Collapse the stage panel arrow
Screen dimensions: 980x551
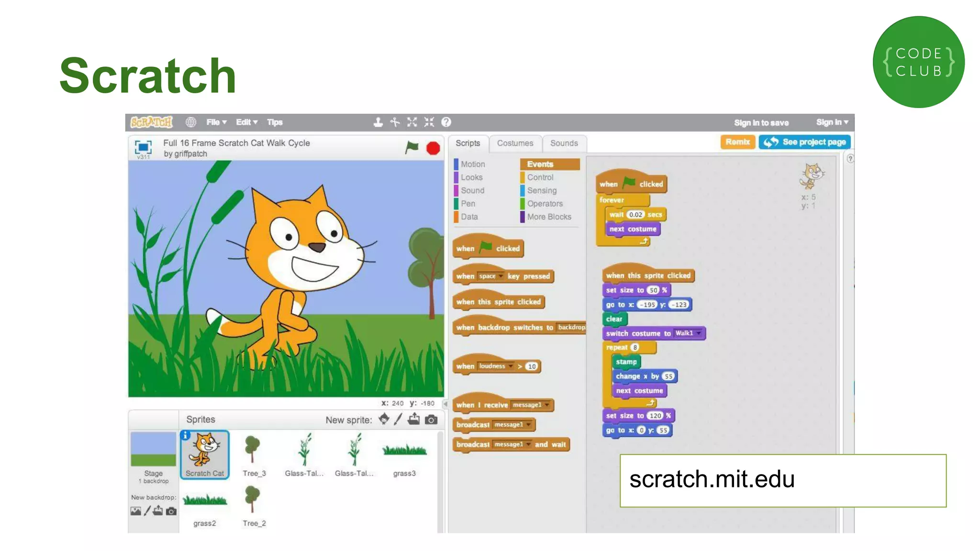tap(445, 404)
